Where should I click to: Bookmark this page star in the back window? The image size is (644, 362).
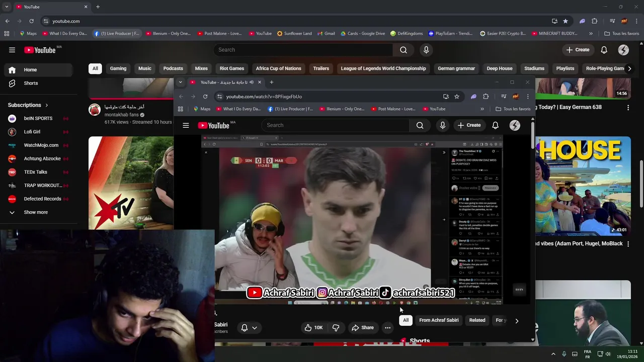566,21
